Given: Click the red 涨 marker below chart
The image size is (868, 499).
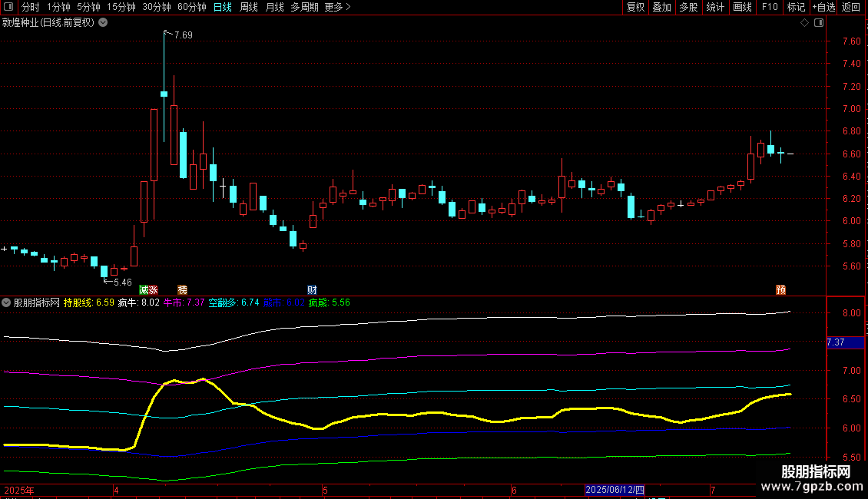Looking at the screenshot, I should (x=154, y=290).
